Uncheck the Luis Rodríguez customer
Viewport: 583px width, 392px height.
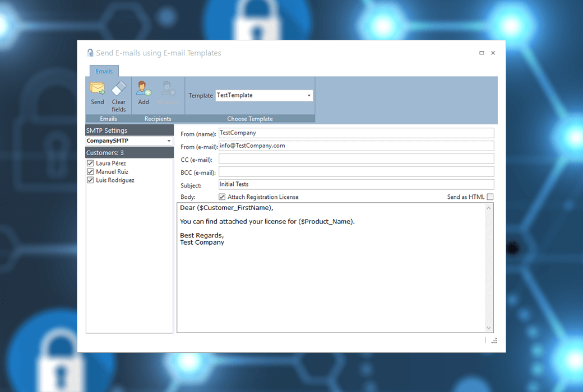pyautogui.click(x=90, y=180)
